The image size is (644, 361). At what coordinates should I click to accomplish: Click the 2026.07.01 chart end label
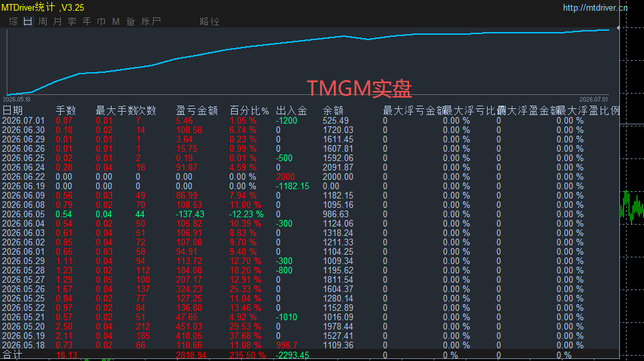tap(593, 100)
